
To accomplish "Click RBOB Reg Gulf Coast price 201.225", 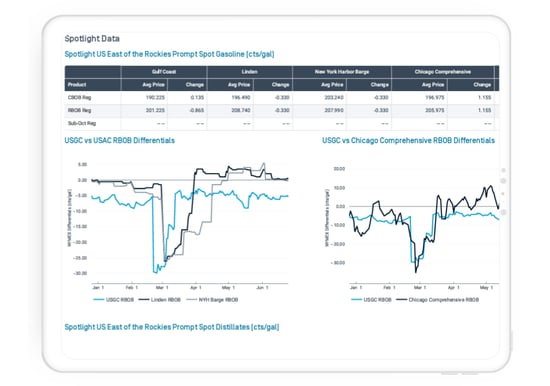I will [x=155, y=110].
